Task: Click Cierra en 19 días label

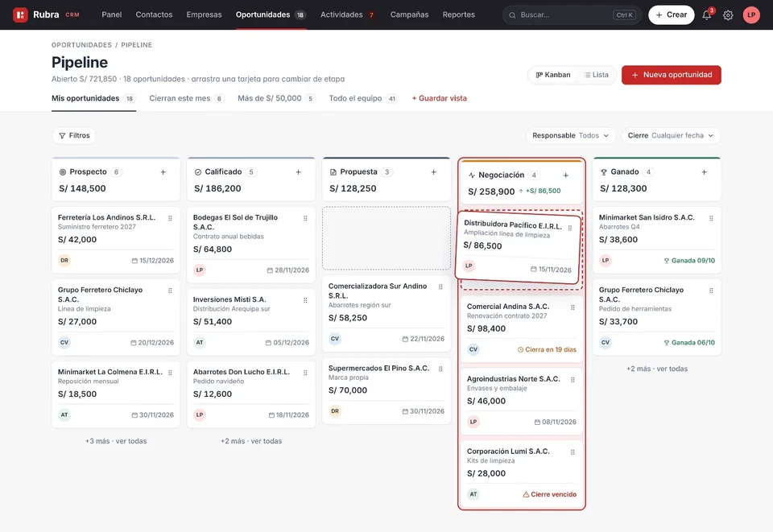Action: click(547, 349)
